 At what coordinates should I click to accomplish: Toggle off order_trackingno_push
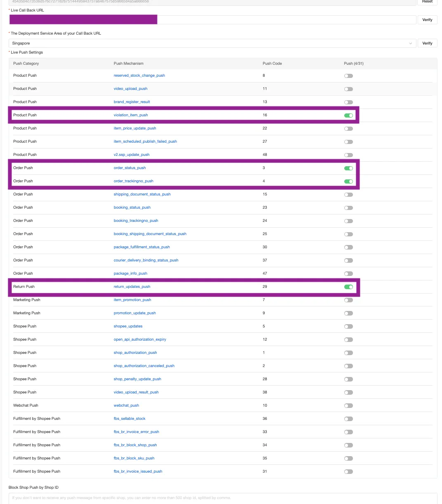(348, 181)
